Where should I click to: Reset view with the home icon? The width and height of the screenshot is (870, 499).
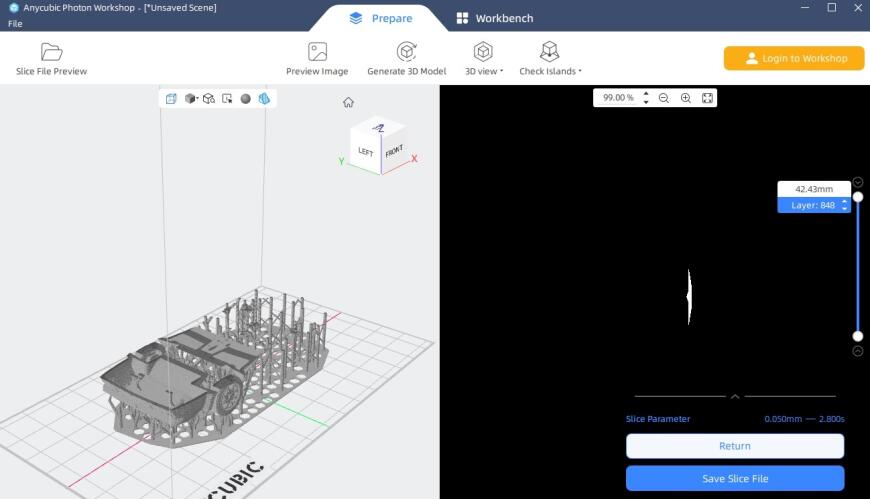pyautogui.click(x=348, y=102)
